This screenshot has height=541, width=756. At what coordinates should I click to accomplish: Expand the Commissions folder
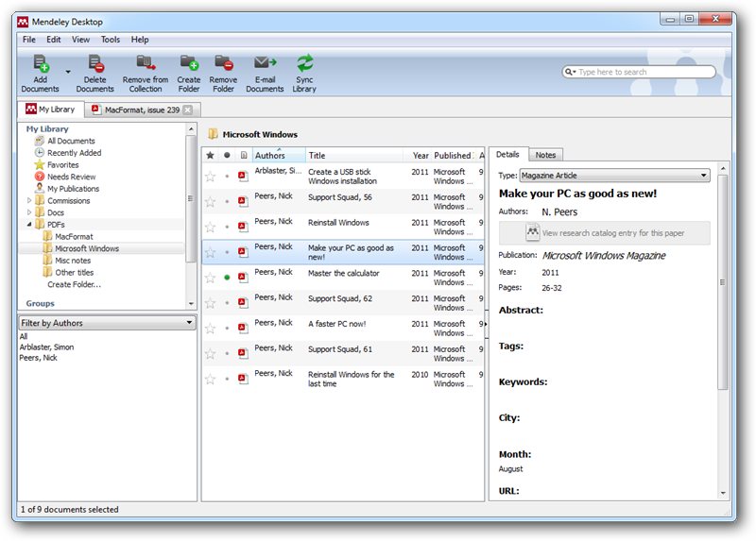pos(29,200)
